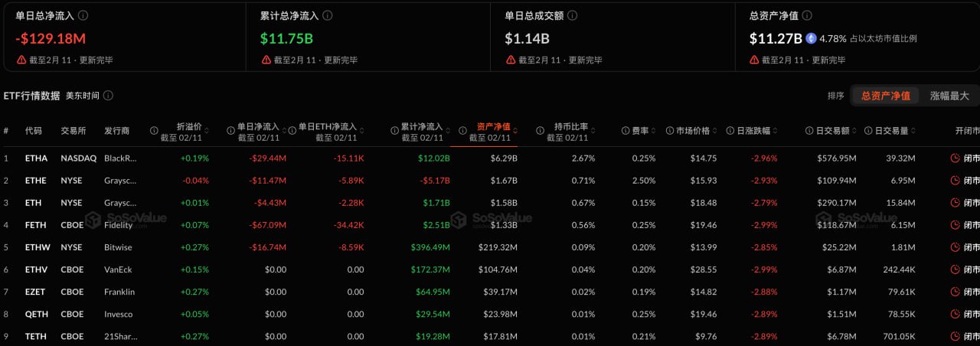
Task: Click info icon beside 累计总净流入
Action: (x=328, y=15)
